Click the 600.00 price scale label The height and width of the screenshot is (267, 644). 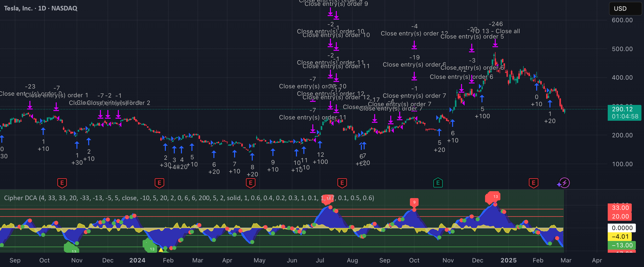click(x=622, y=20)
